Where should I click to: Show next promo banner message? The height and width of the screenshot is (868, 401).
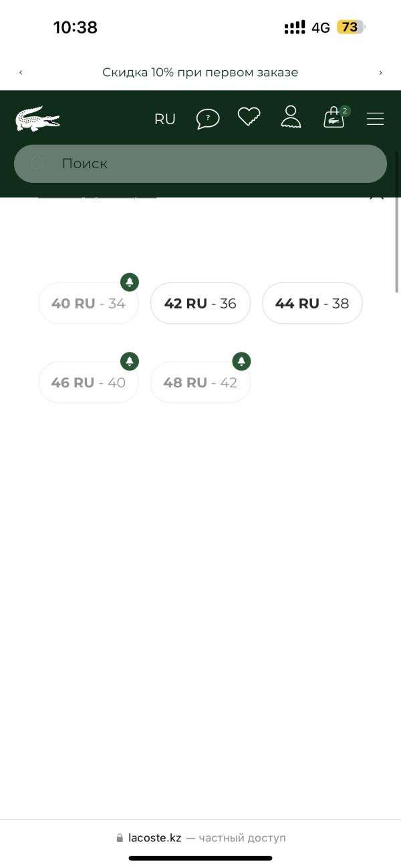[x=380, y=72]
